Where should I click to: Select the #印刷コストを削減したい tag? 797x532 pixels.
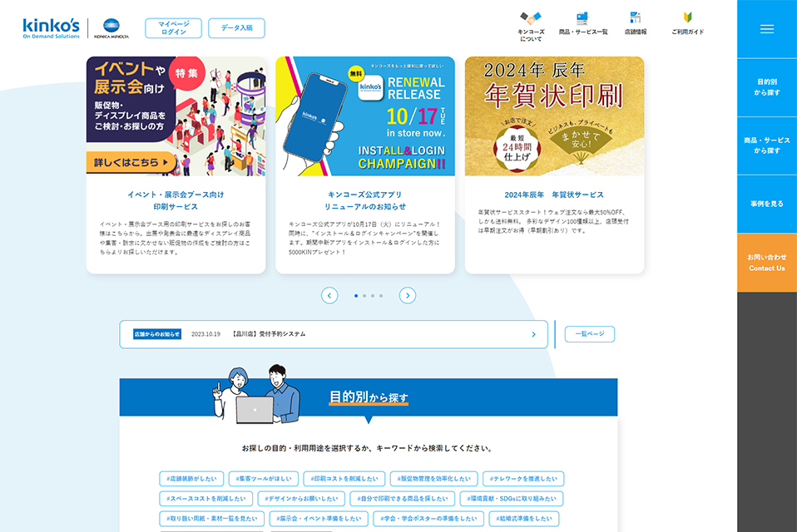tap(344, 479)
